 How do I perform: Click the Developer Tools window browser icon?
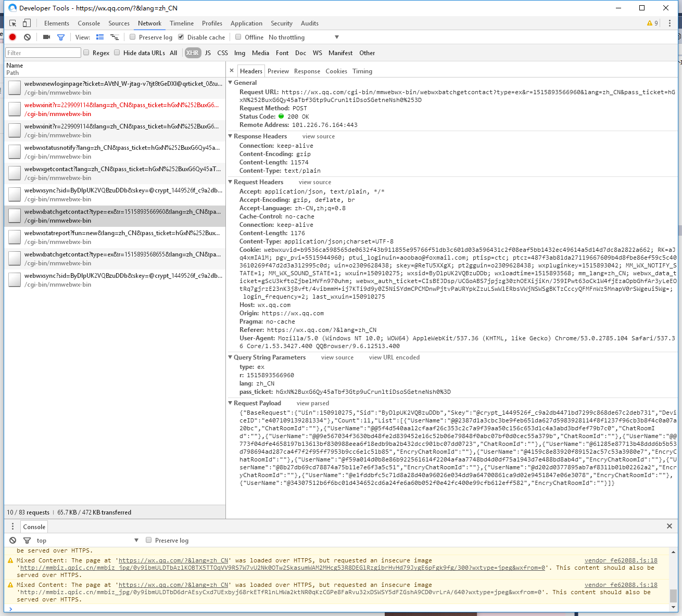click(12, 8)
